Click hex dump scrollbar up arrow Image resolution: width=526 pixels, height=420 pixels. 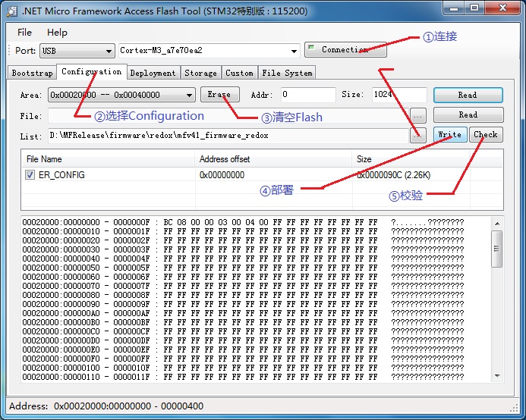[x=497, y=223]
